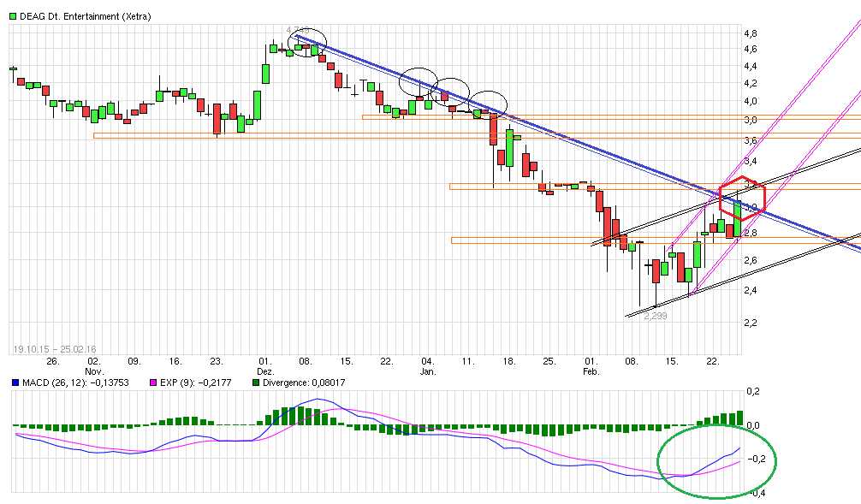Click the blue MACD legend square

click(x=15, y=382)
